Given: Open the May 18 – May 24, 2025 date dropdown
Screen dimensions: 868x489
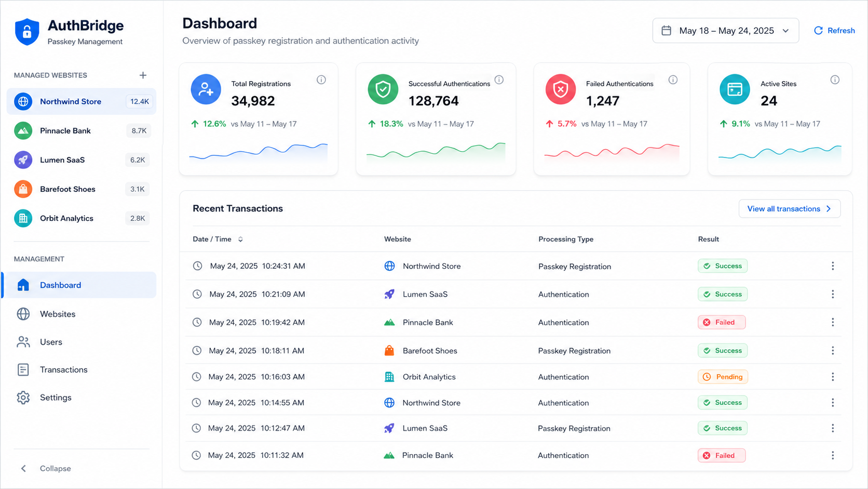Looking at the screenshot, I should tap(726, 31).
